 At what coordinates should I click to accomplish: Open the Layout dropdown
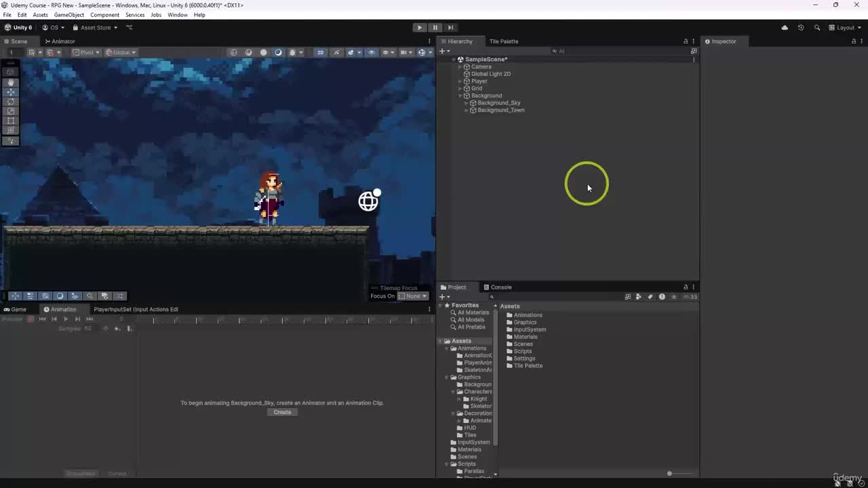(x=846, y=28)
